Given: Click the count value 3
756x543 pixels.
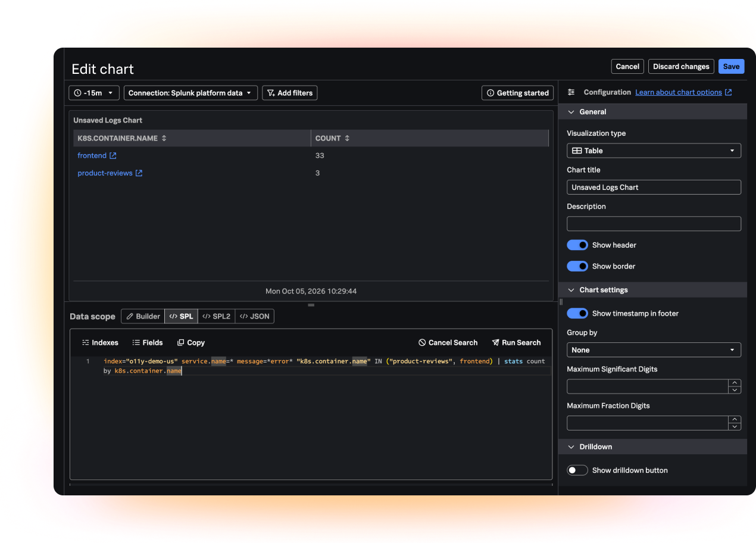Looking at the screenshot, I should [317, 173].
